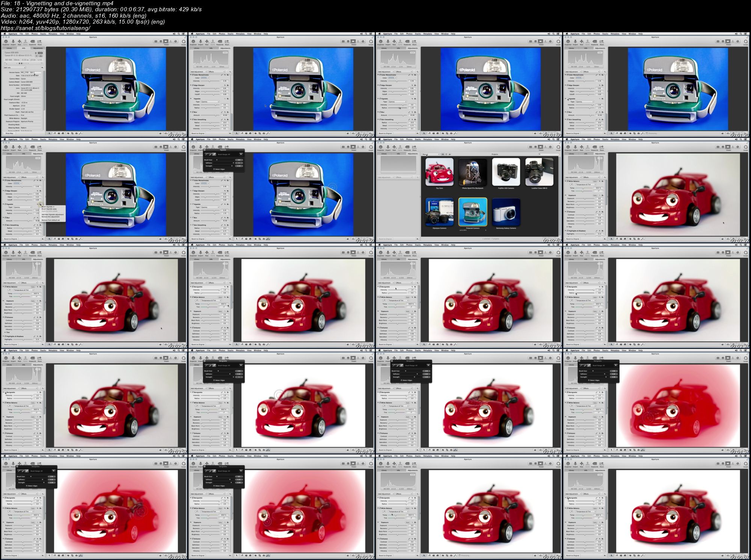Image resolution: width=751 pixels, height=560 pixels.
Task: In the 00:01:40 frame, collapse the Edge Sharpen section
Action: click(x=3, y=191)
